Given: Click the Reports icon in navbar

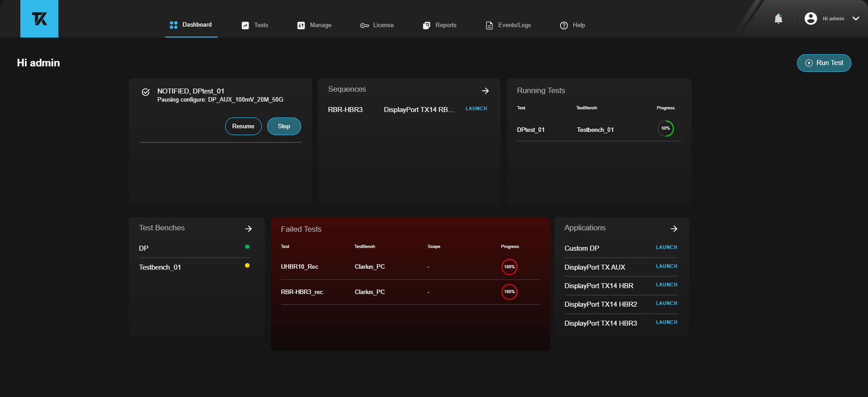Looking at the screenshot, I should click(x=426, y=25).
